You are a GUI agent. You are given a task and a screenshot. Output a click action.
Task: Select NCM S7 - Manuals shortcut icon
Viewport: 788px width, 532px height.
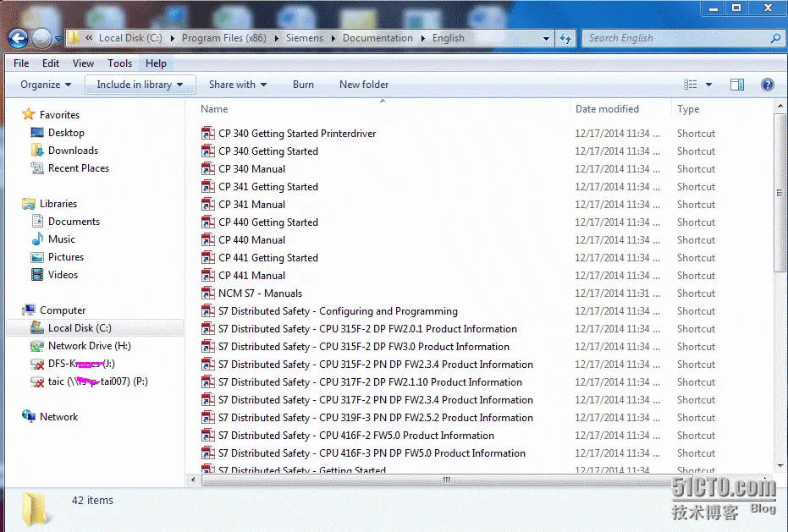(x=208, y=293)
